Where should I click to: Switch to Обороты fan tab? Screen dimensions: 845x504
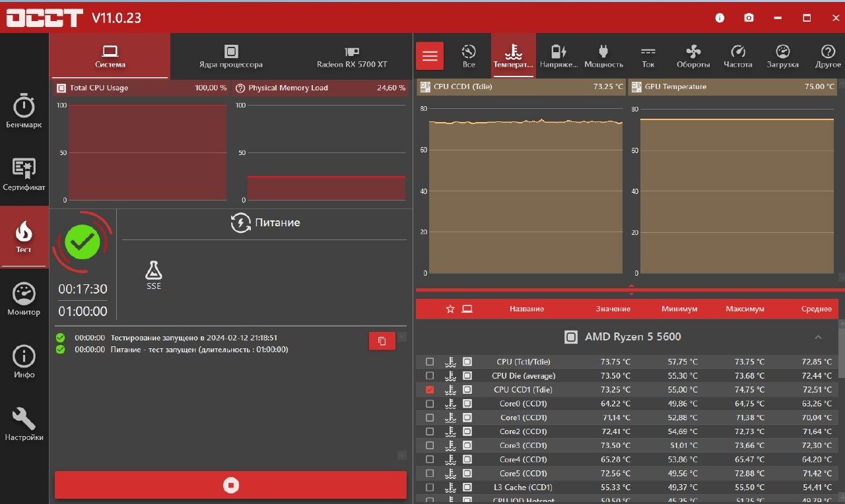coord(693,56)
